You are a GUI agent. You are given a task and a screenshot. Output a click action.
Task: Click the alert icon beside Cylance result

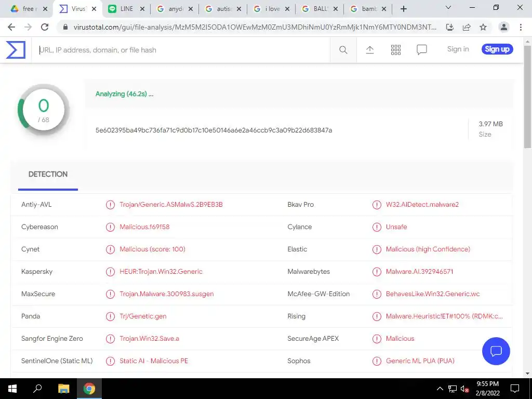click(x=377, y=227)
